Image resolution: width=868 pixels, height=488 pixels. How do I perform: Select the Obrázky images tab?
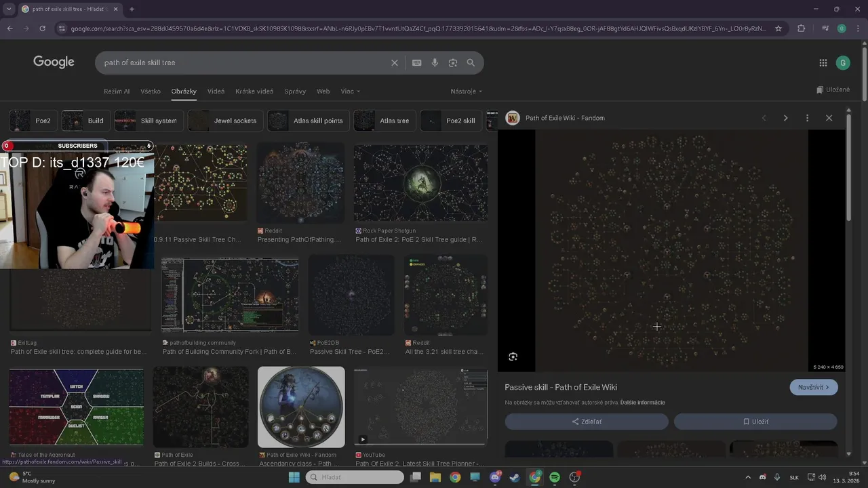(x=184, y=91)
